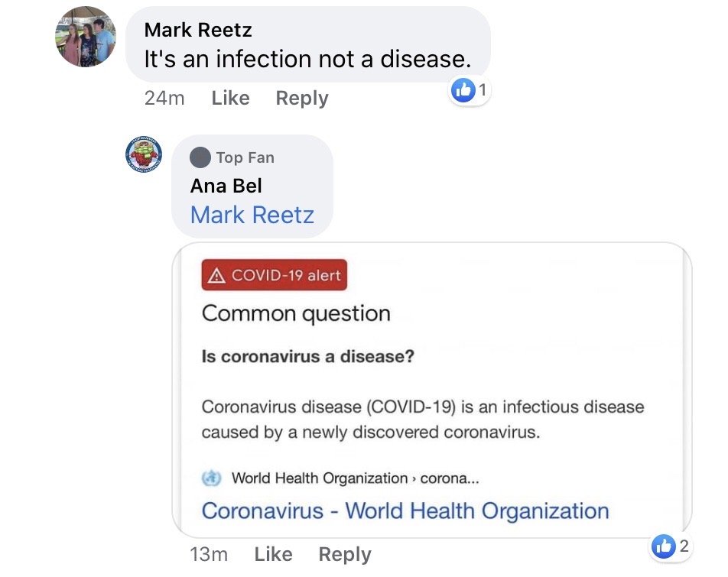
Task: Click the COVID-19 alert warning triangle icon
Action: 216,275
